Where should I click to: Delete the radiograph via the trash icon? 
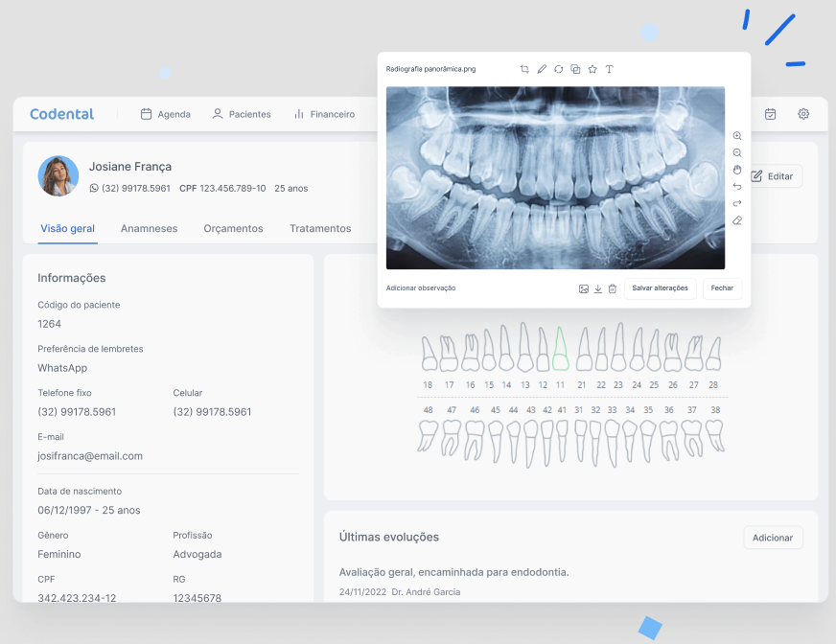(613, 287)
